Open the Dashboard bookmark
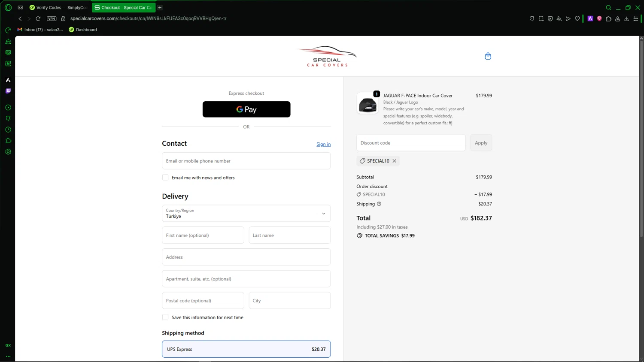 83,30
